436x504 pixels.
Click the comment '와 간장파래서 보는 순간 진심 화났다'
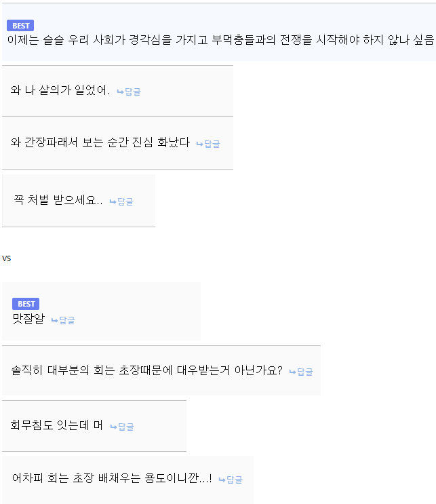[x=100, y=142]
